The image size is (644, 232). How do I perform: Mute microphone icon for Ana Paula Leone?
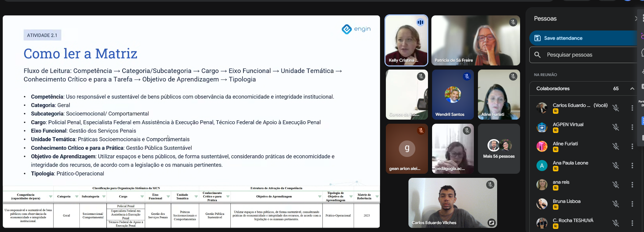[616, 166]
